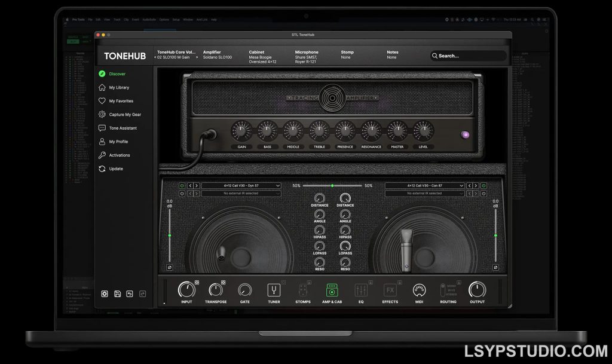Open the 4x12 Cali V30 - Con 87 dropdown

coord(424,185)
